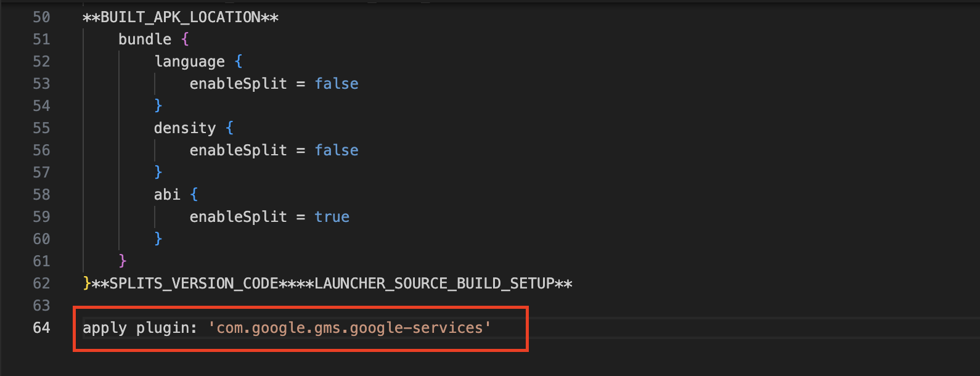
Task: Click the "abi" block name
Action: coord(167,195)
